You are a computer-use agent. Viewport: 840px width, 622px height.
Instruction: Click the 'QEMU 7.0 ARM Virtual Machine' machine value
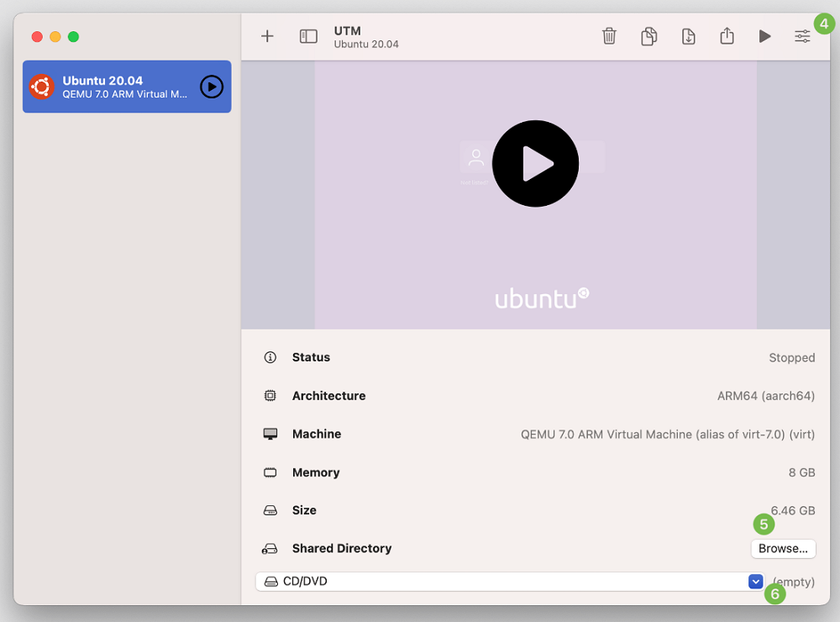point(668,435)
